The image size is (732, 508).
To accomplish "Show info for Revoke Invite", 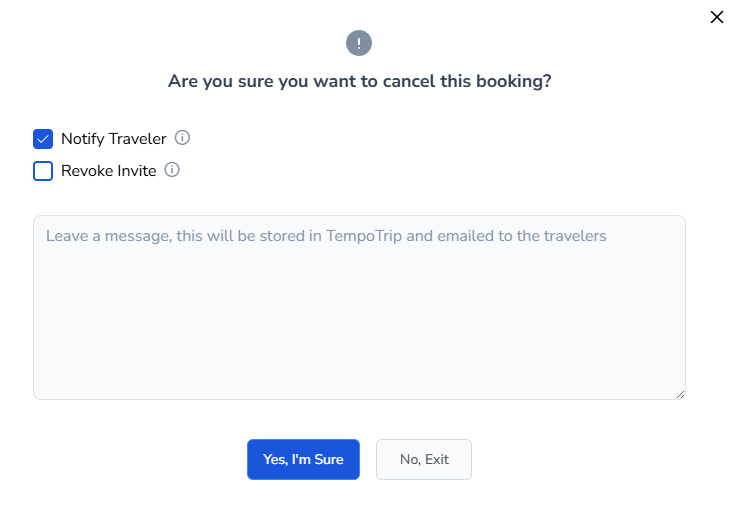I will pyautogui.click(x=172, y=170).
